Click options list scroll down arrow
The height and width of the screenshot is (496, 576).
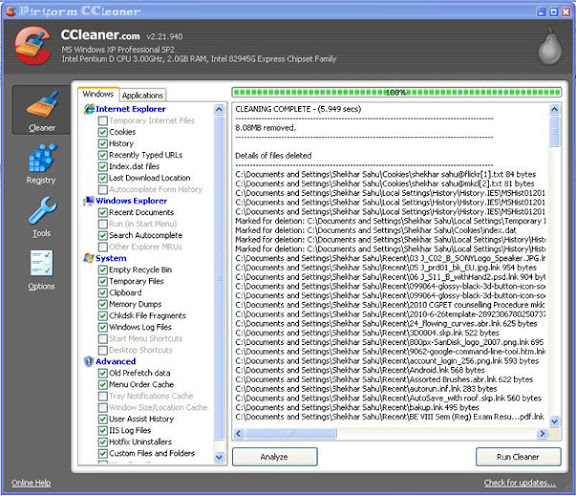[x=219, y=457]
